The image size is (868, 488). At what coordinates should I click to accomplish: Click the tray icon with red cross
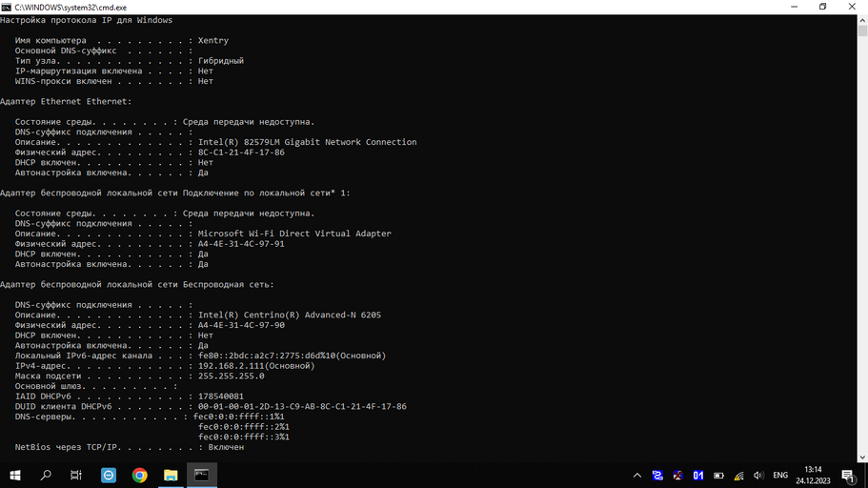pyautogui.click(x=677, y=476)
